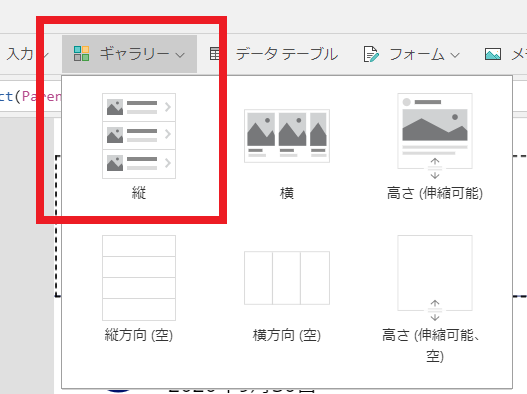Select blank flexible height gallery option
Screen dimensions: 527x394
pos(435,278)
